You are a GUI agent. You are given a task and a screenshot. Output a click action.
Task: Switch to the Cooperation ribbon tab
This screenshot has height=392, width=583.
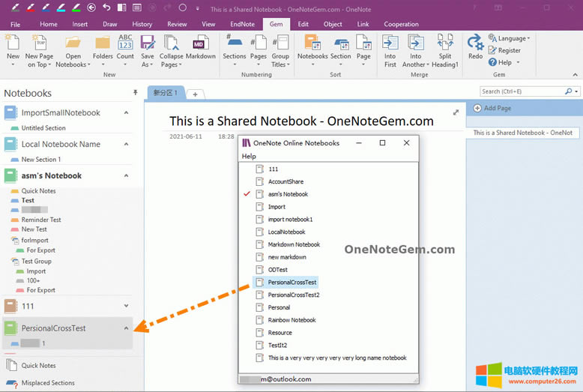[401, 24]
